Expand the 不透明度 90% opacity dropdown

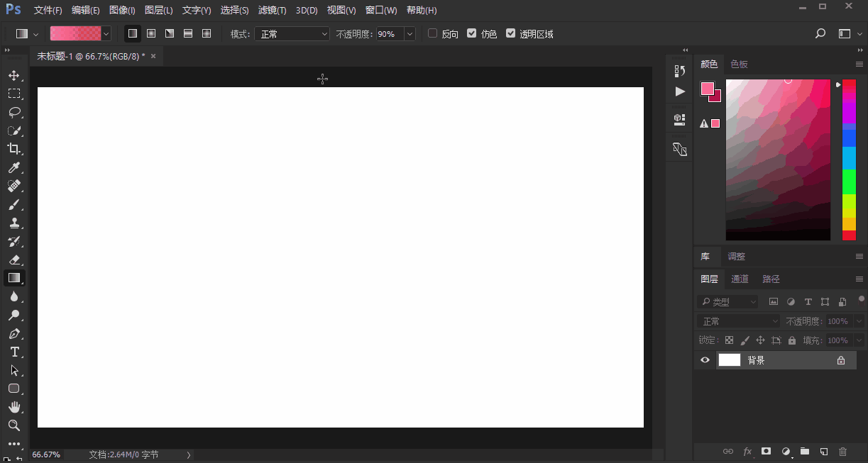(x=410, y=34)
